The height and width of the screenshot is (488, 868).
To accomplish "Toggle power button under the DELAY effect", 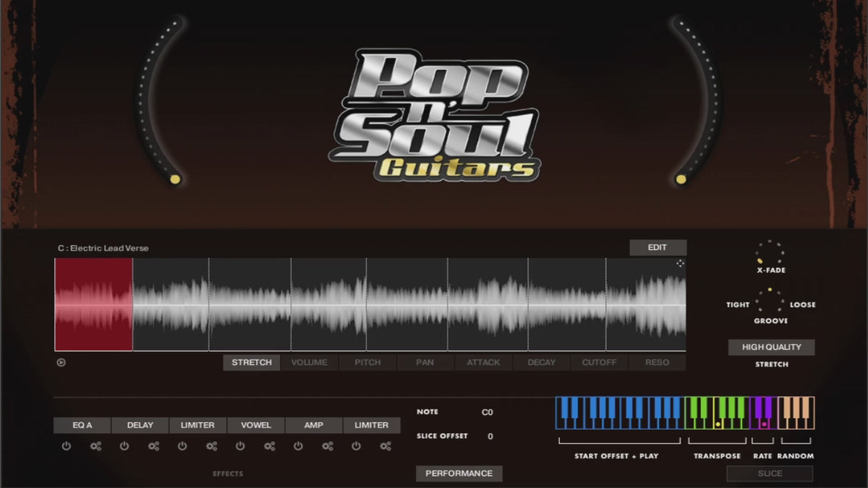I will coord(124,447).
